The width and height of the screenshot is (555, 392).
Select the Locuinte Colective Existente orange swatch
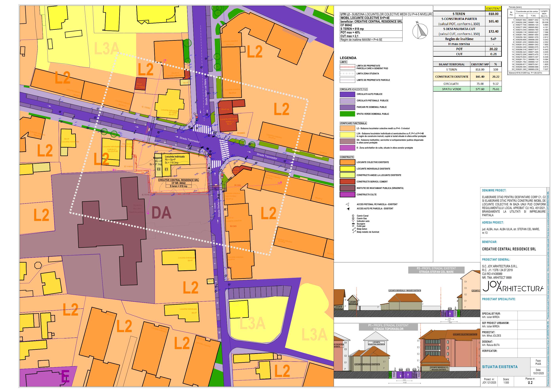347,162
